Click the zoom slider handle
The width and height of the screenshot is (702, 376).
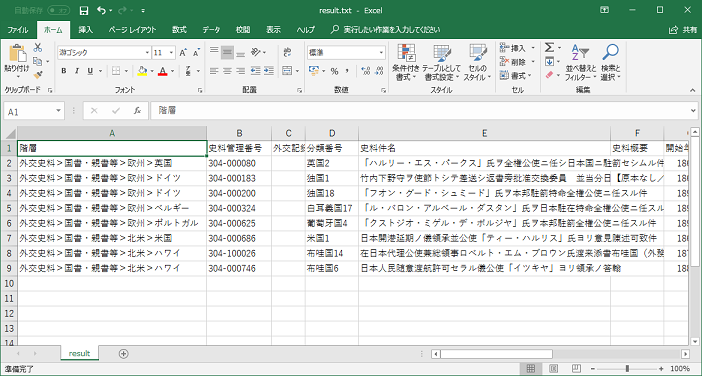(627, 369)
